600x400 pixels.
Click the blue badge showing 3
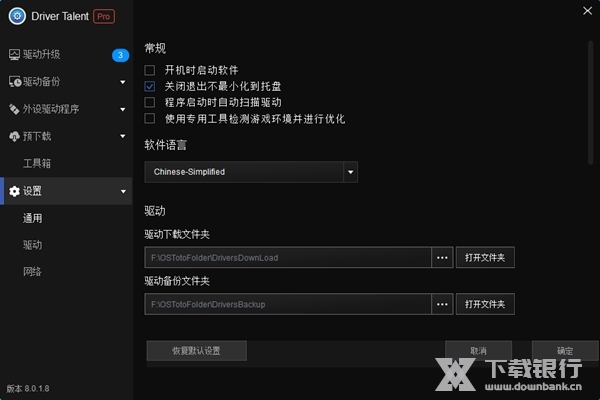[120, 55]
